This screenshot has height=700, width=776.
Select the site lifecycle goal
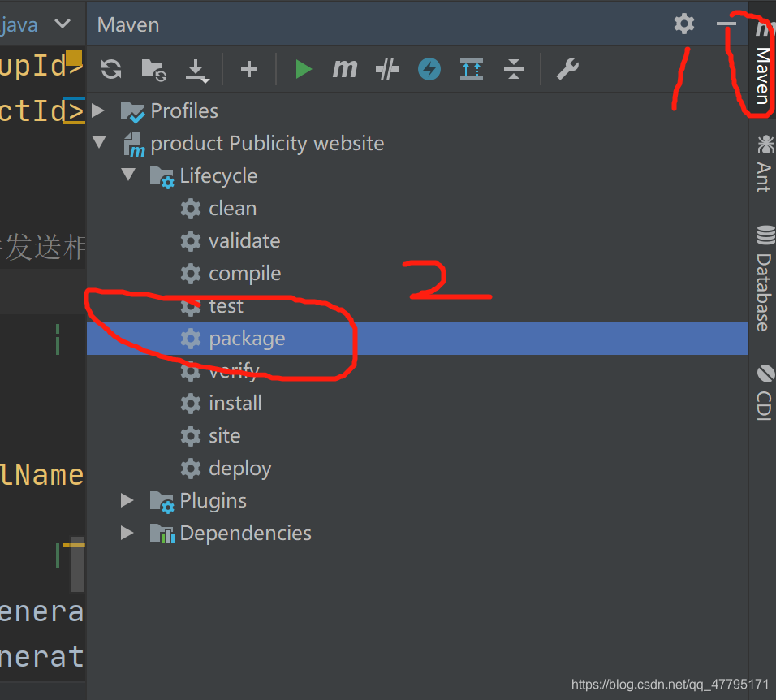pos(225,436)
